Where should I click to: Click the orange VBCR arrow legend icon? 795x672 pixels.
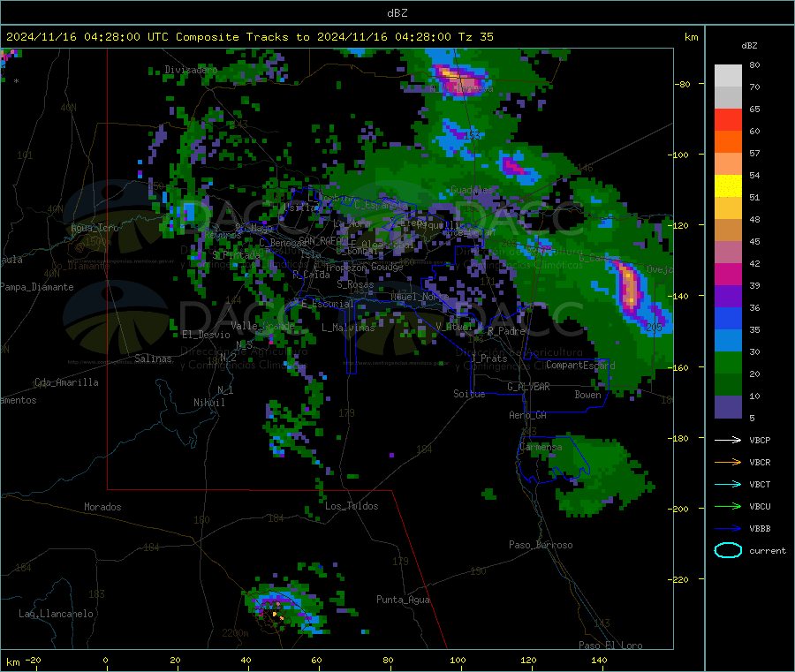[x=728, y=462]
